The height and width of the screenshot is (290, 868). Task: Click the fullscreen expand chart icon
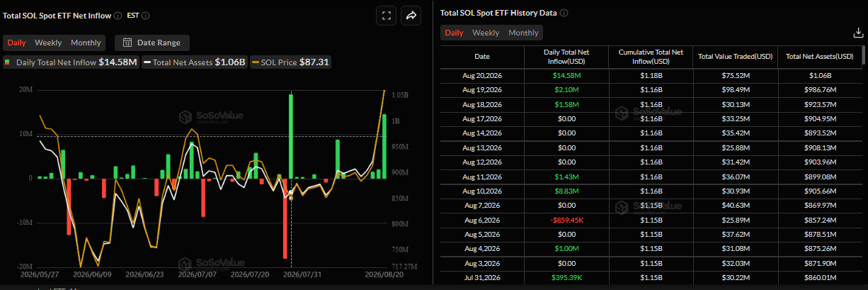pyautogui.click(x=386, y=16)
